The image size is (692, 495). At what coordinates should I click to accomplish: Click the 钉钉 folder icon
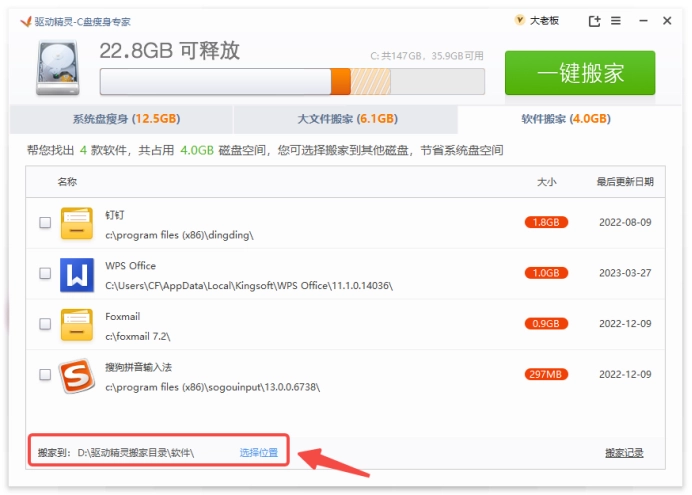pyautogui.click(x=76, y=223)
